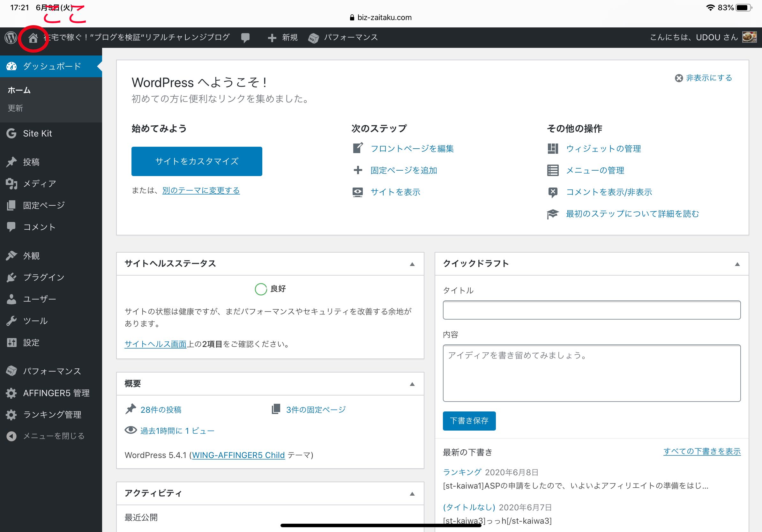Open the 更新 submenu item
The image size is (762, 532).
pos(15,108)
